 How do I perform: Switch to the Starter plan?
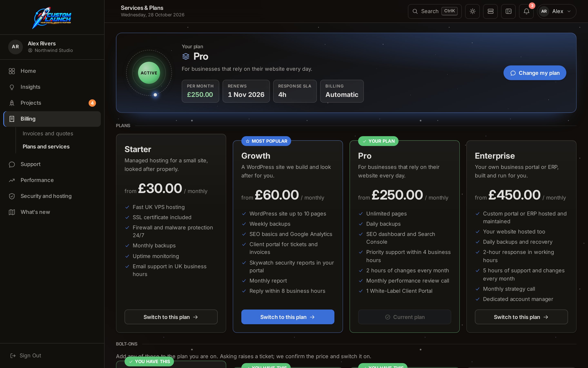point(171,317)
